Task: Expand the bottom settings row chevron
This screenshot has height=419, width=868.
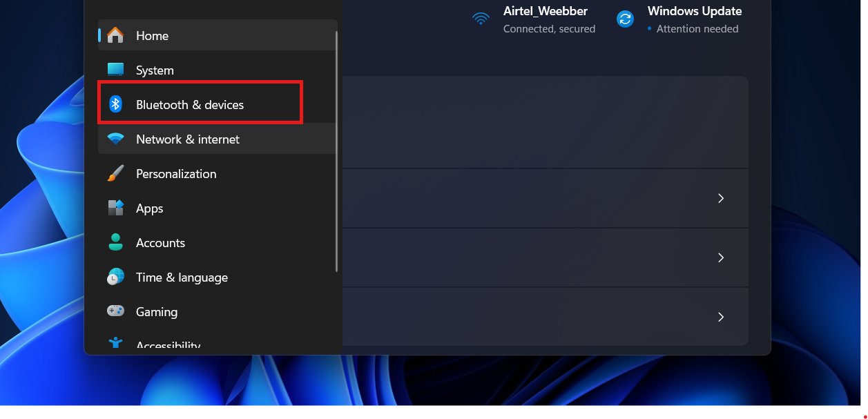Action: point(720,317)
